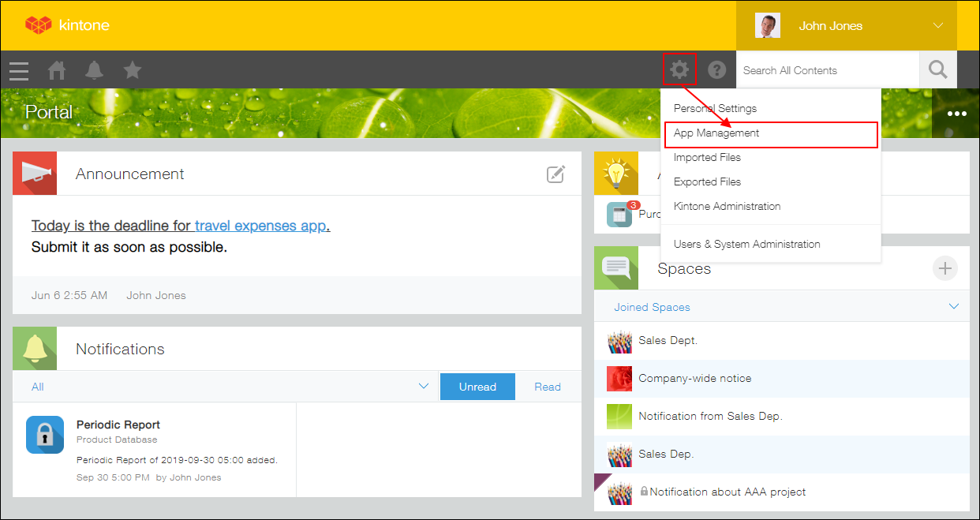Click the settings gear icon

(x=679, y=70)
